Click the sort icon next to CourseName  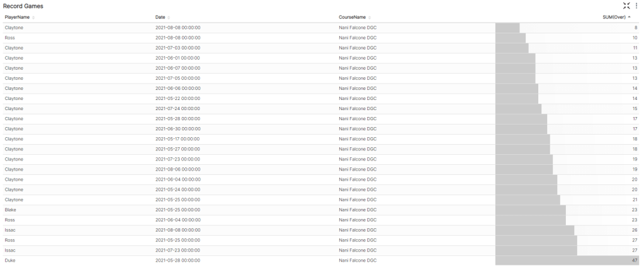pyautogui.click(x=370, y=18)
